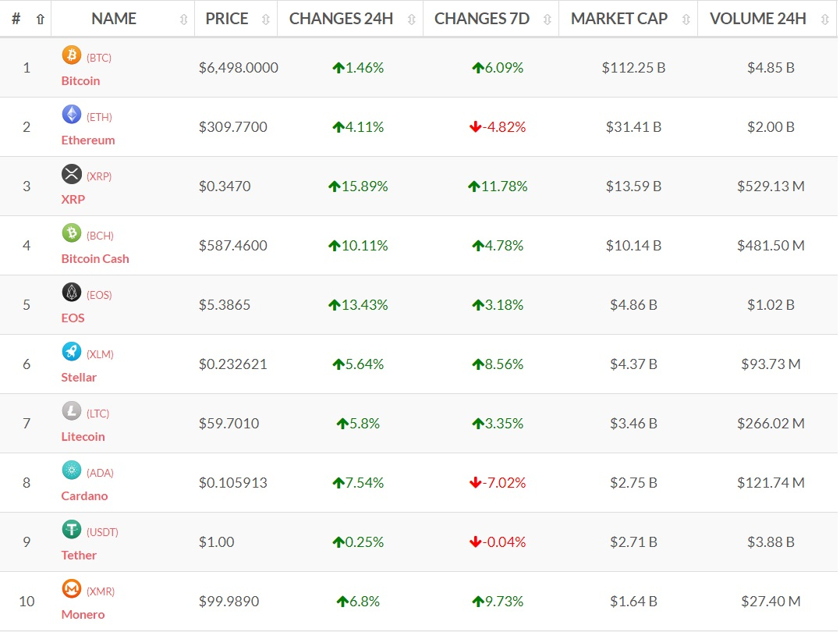Click the XRP black logo icon

tap(71, 174)
